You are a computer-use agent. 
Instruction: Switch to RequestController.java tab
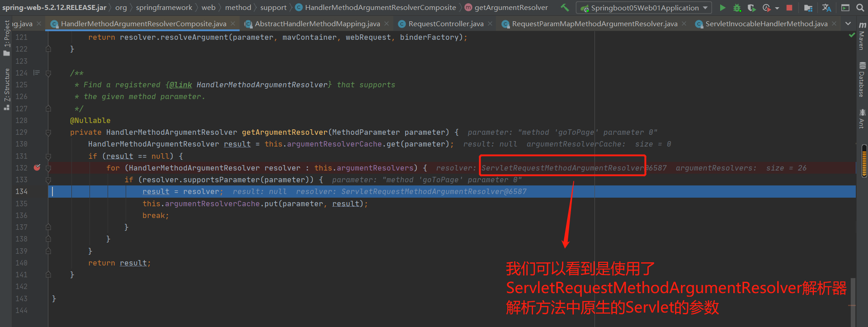coord(446,24)
